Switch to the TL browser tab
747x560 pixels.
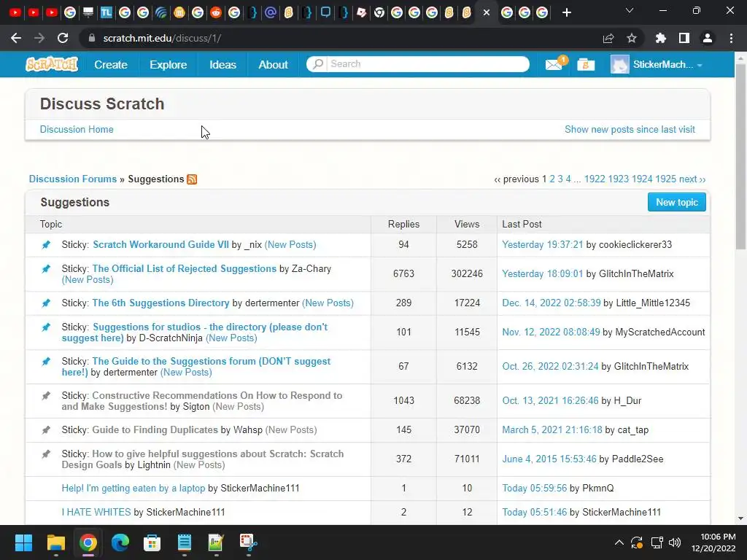point(107,13)
